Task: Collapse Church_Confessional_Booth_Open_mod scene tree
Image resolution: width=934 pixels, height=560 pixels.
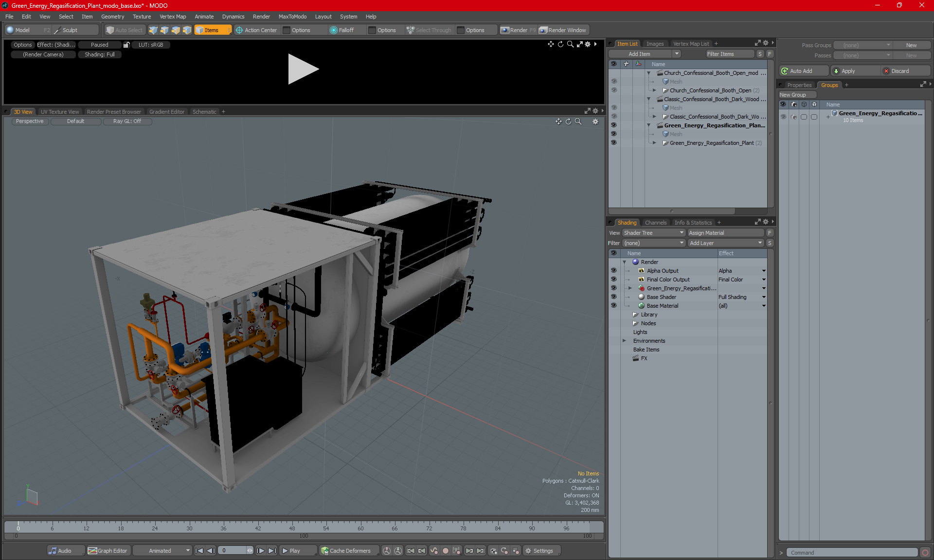Action: point(649,73)
